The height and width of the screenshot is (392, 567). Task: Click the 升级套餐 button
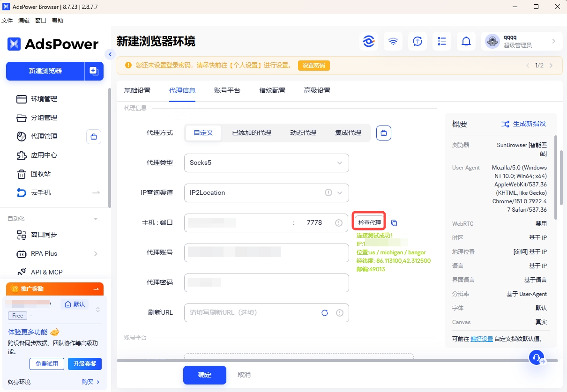(x=85, y=364)
